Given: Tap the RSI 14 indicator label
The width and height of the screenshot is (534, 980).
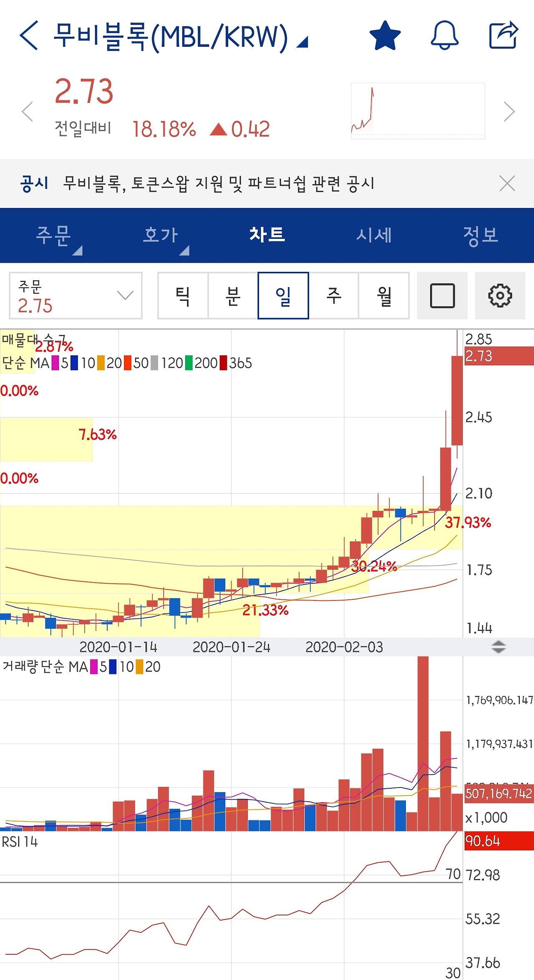Looking at the screenshot, I should coord(20,842).
